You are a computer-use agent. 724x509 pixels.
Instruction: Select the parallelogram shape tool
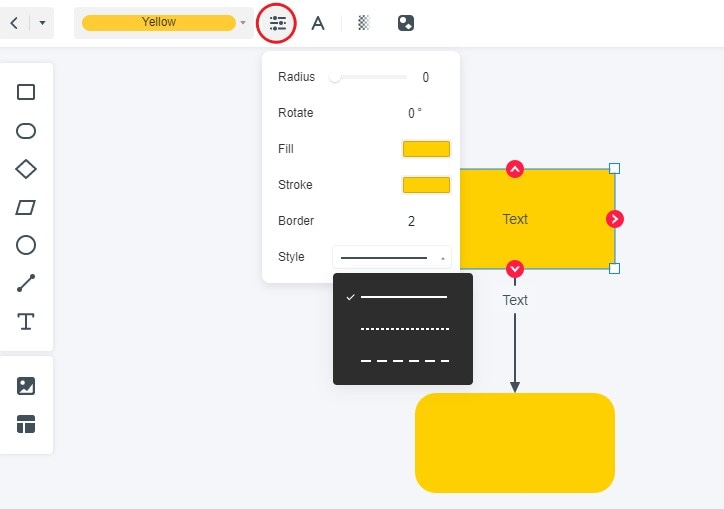coord(26,207)
